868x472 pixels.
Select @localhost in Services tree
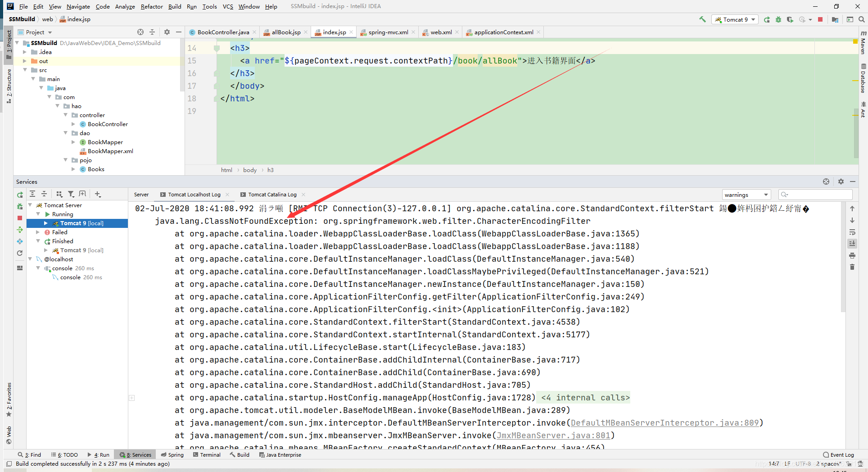pyautogui.click(x=59, y=259)
